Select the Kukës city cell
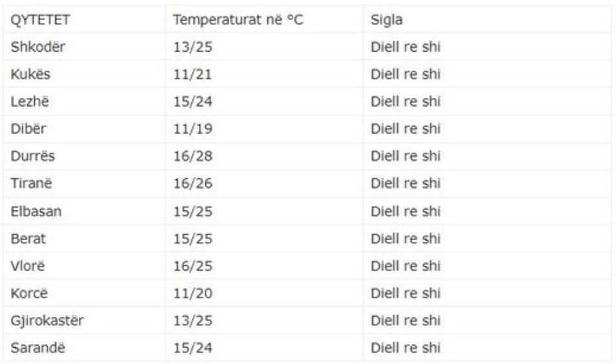616x364 pixels. (x=30, y=74)
